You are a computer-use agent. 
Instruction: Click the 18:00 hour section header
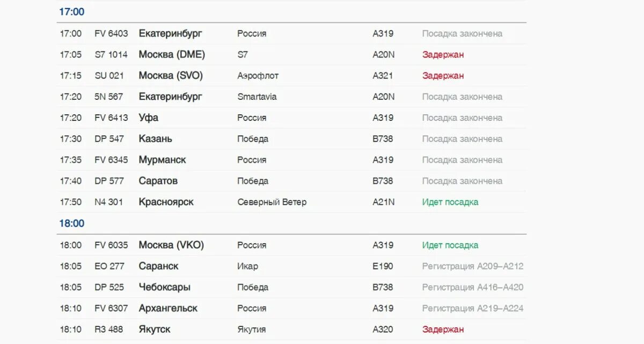72,223
